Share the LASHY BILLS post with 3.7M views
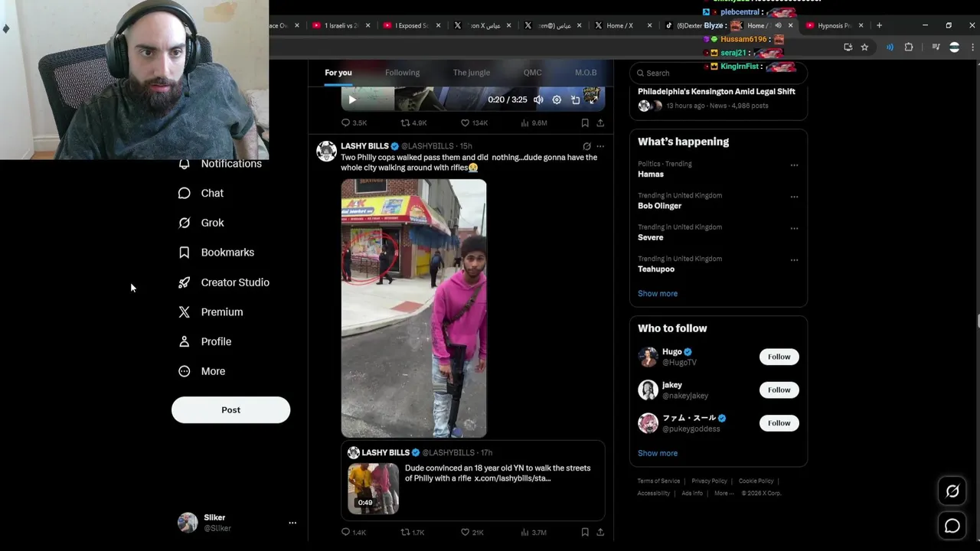Viewport: 980px width, 551px height. coord(600,532)
